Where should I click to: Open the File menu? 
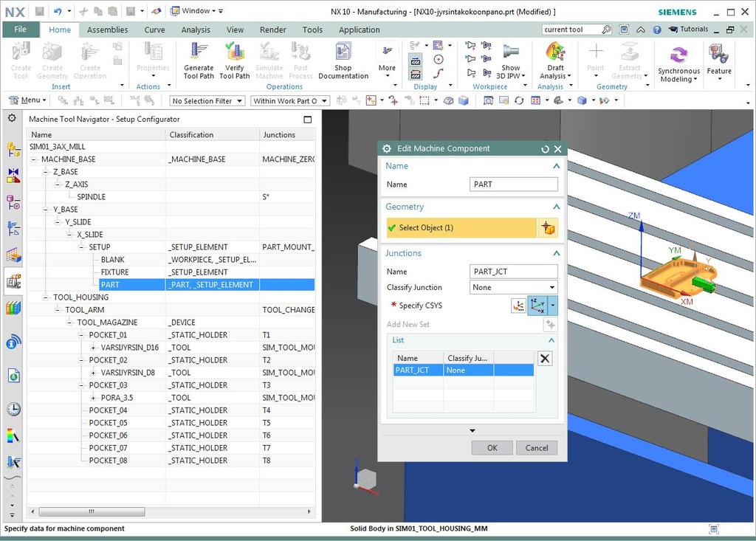click(20, 30)
